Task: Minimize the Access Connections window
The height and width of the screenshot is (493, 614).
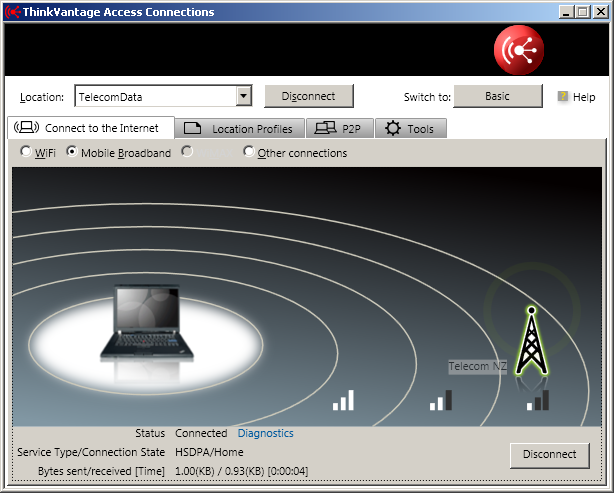Action: tap(565, 12)
